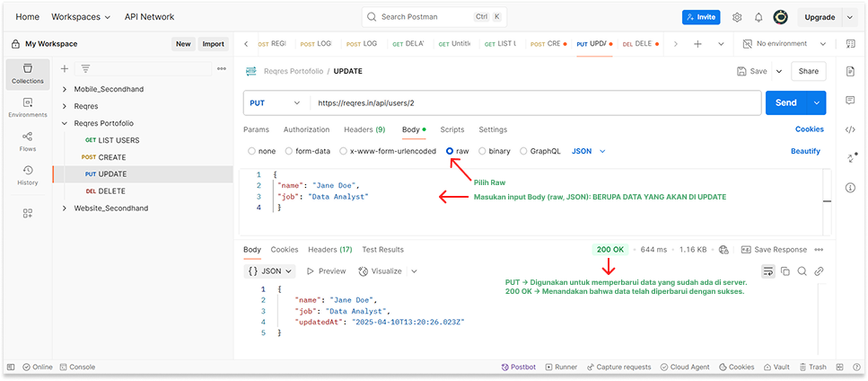Open the Environments sidebar panel
This screenshot has width=868, height=381.
tap(27, 107)
